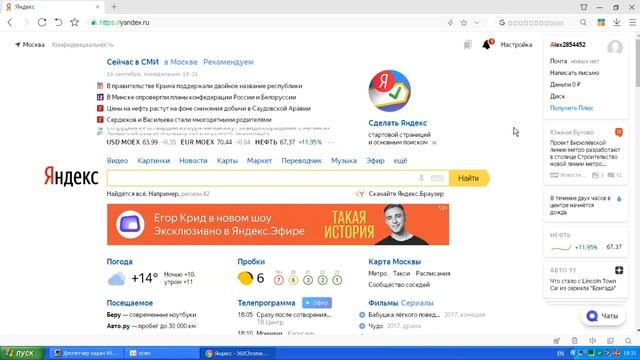
Task: Click the browser forward arrow
Action: [x=26, y=22]
